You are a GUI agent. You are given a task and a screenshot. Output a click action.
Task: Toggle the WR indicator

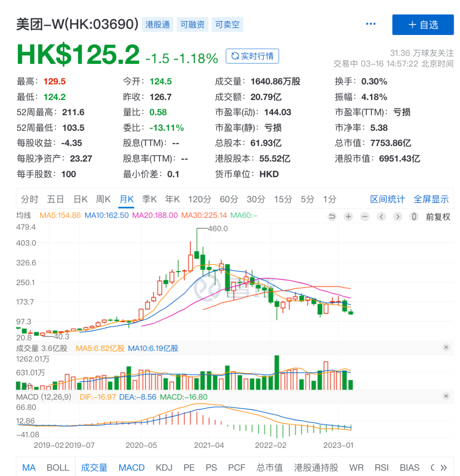[356, 467]
